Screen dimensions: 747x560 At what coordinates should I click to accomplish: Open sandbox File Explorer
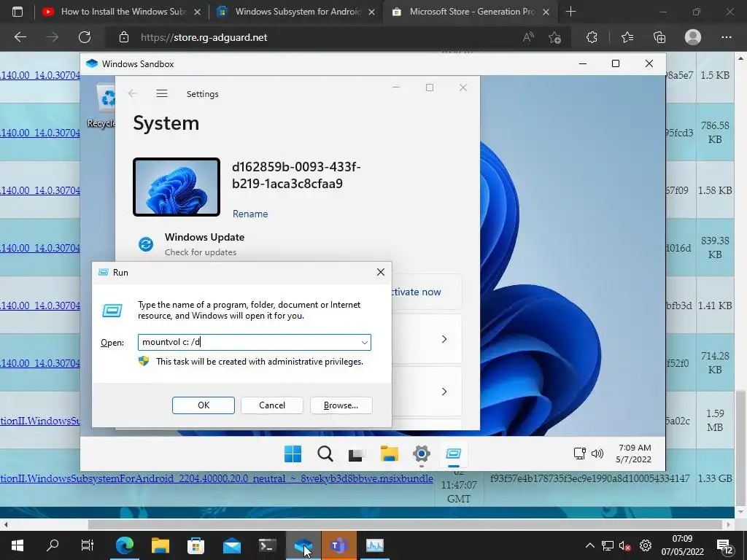(x=390, y=454)
